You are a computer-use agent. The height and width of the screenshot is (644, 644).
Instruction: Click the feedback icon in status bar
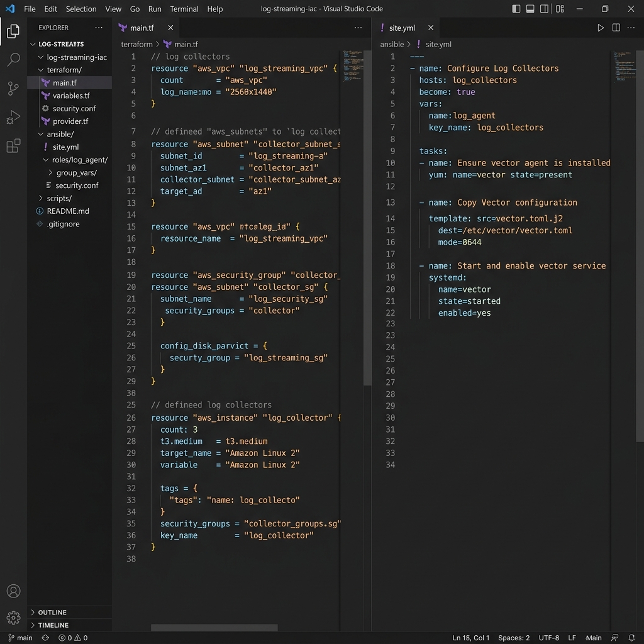(615, 638)
